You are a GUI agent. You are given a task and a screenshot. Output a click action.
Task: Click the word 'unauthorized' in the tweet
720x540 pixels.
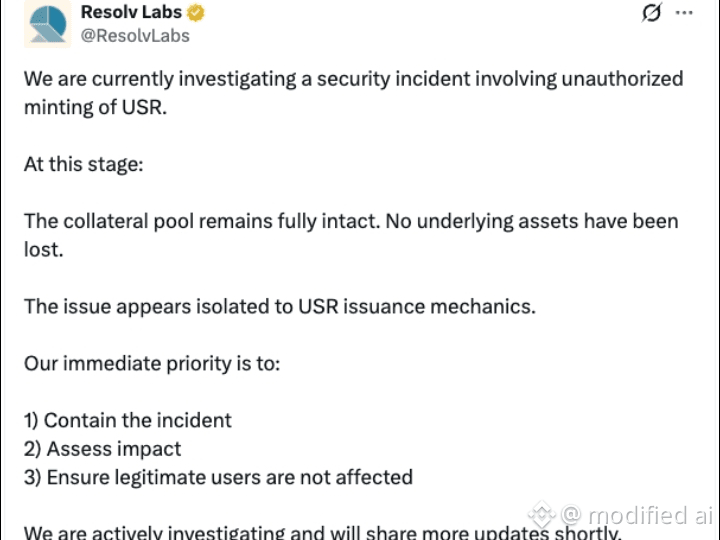tap(622, 79)
